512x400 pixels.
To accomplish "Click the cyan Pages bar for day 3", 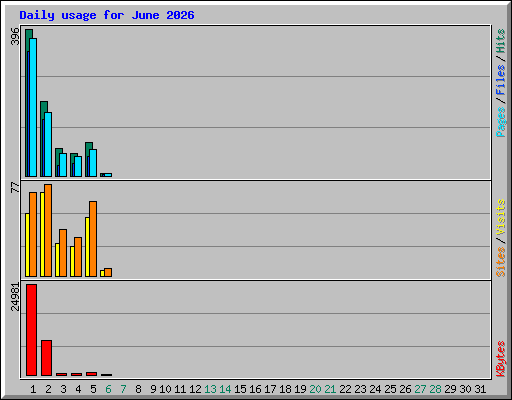I will coord(63,165).
